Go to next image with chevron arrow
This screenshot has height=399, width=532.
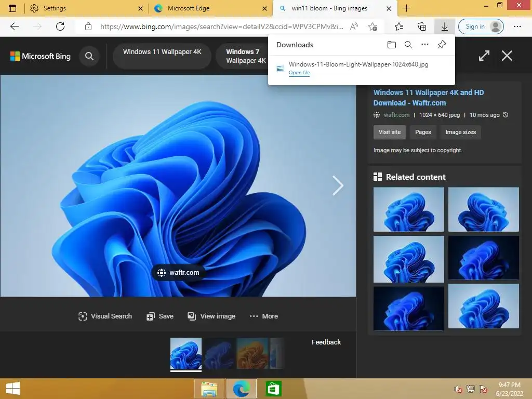[338, 185]
